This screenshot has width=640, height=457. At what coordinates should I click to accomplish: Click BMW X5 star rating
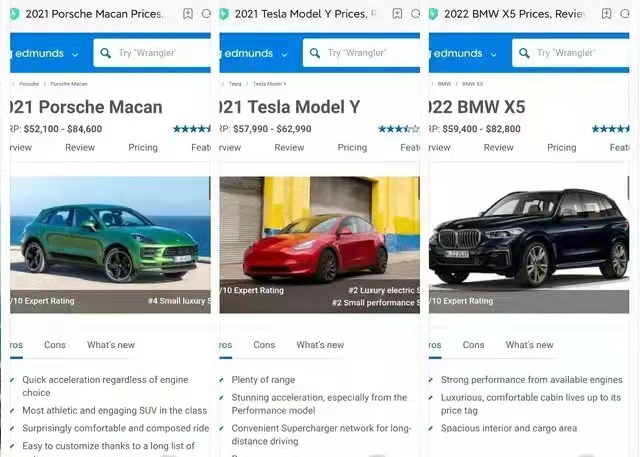611,129
